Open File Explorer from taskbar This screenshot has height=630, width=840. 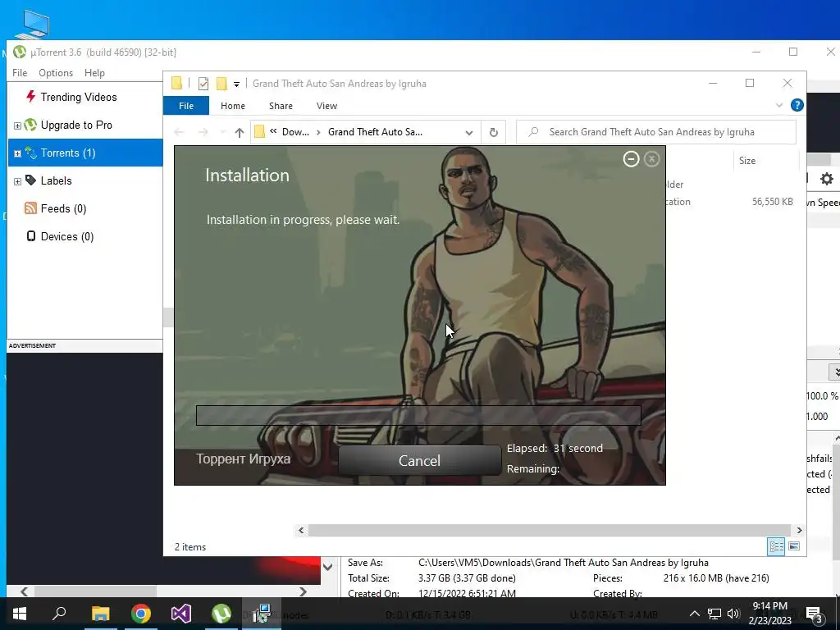[x=100, y=614]
